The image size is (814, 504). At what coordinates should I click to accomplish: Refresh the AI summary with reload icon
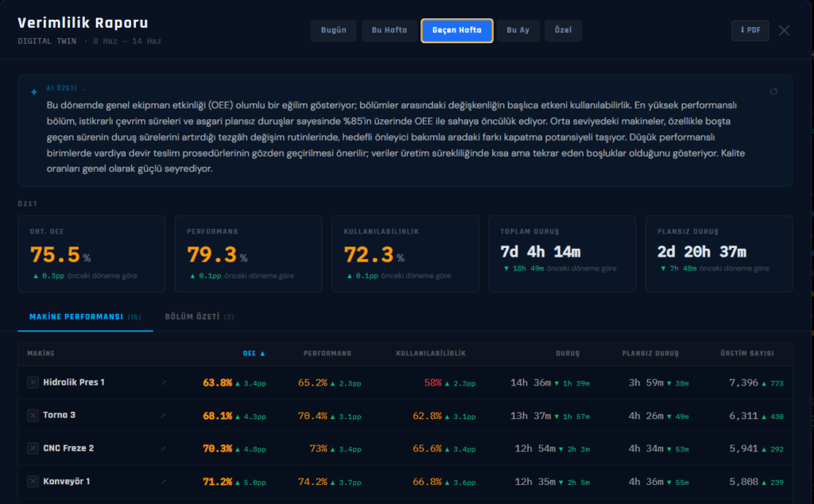click(x=773, y=92)
